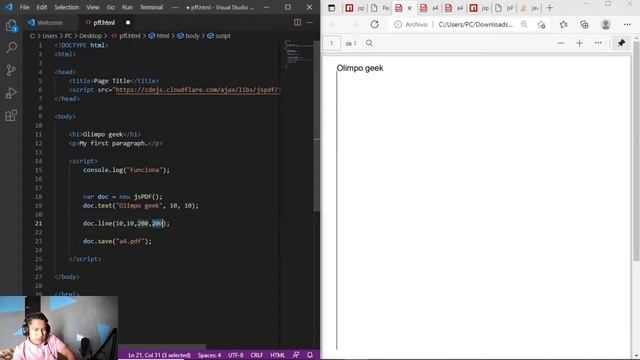Open the Favorites list in Edge
640x360 pixels.
[564, 24]
